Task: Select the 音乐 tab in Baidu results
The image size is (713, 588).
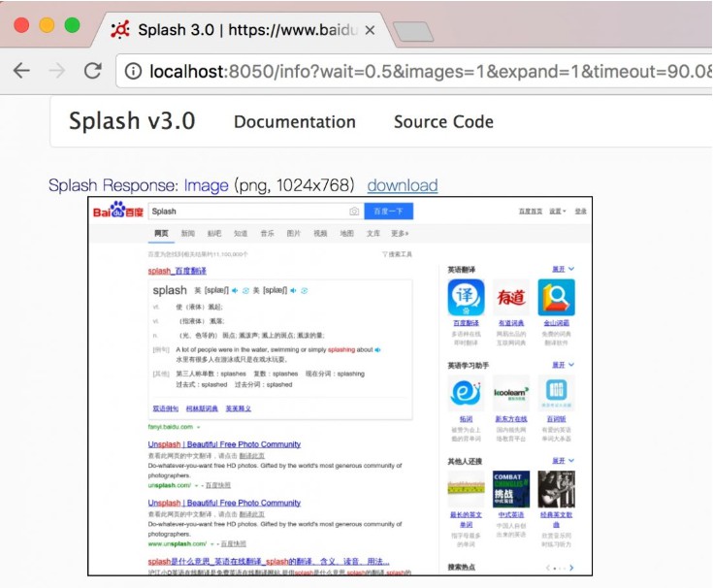Action: tap(268, 233)
